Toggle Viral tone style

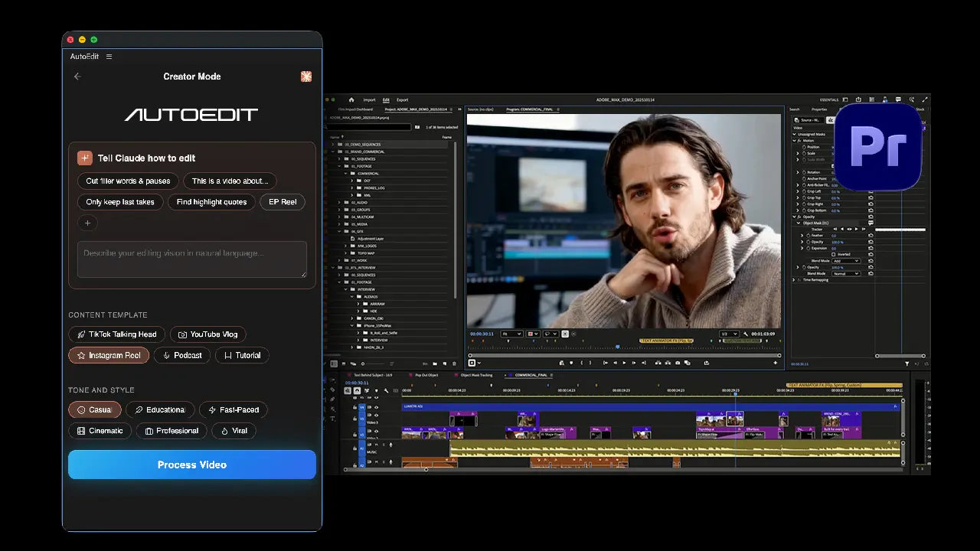234,431
